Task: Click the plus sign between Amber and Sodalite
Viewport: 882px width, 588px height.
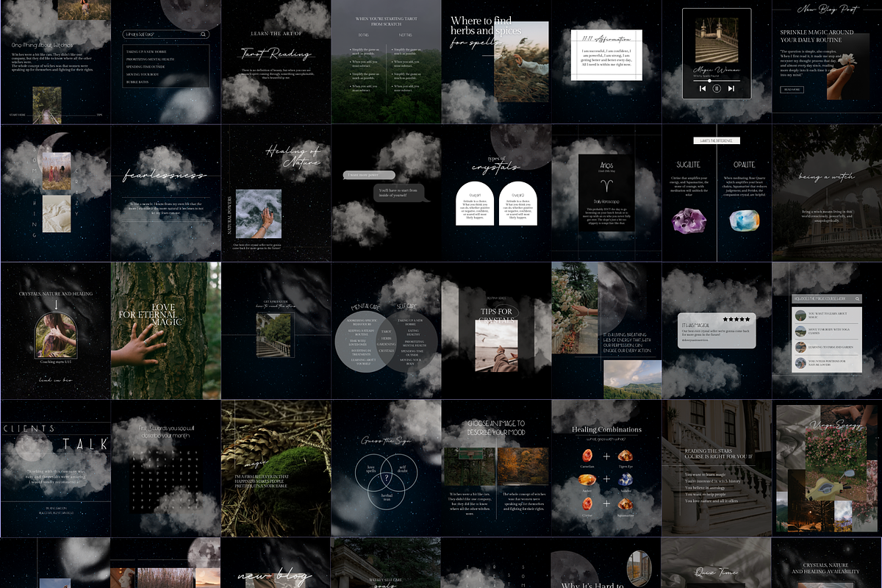Action: [607, 480]
